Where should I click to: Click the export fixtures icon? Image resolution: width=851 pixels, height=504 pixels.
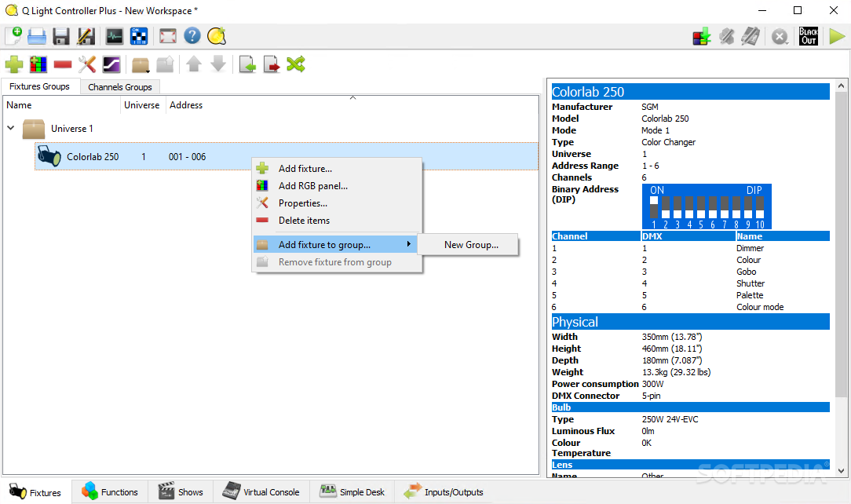272,64
